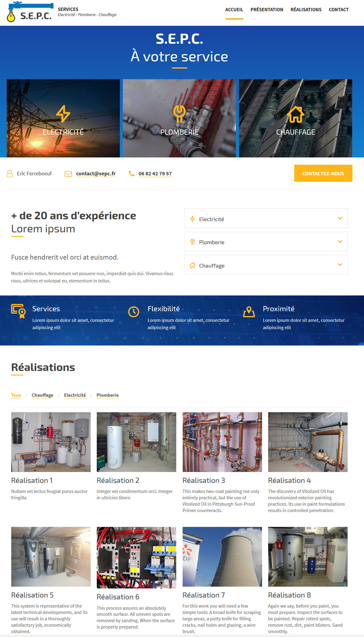Go to the Réalisations navigation item
This screenshot has width=364, height=637.
click(x=306, y=10)
